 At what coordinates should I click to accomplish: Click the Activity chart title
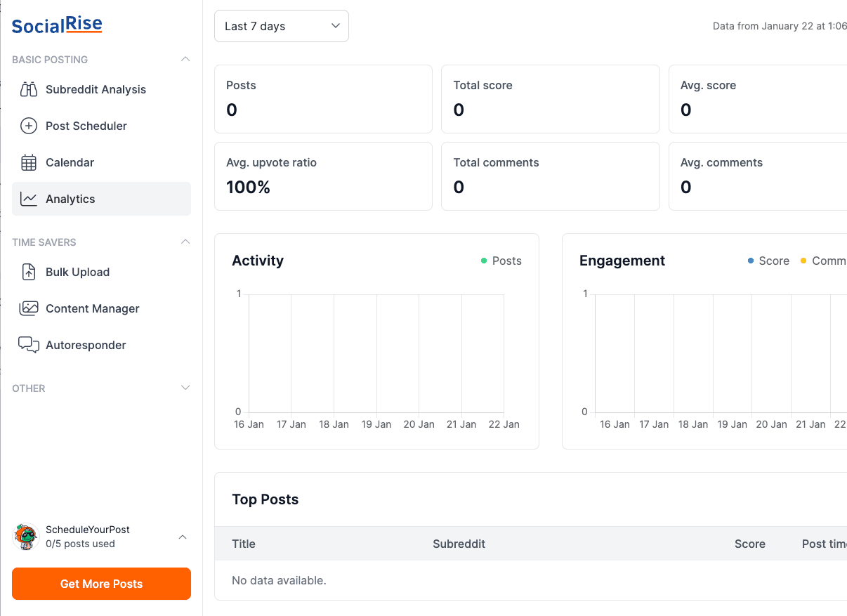(x=258, y=261)
